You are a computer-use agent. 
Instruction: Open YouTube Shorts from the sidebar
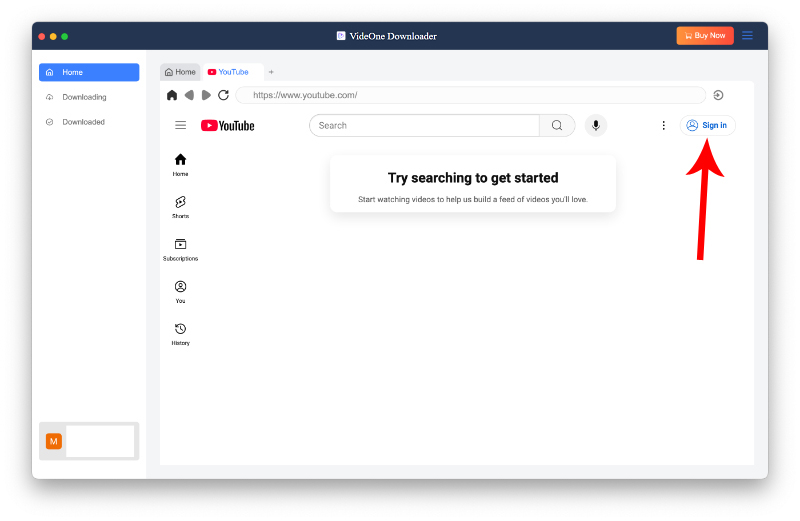[180, 207]
